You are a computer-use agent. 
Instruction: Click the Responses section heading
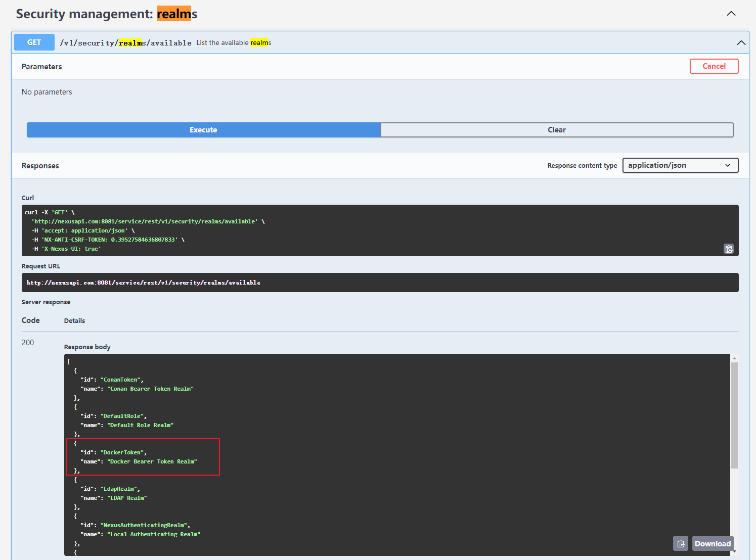click(x=40, y=166)
